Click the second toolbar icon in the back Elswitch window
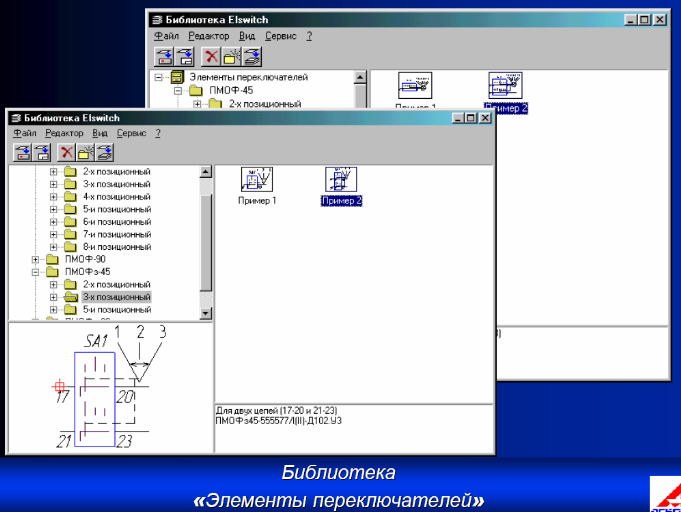Screen dimensions: 681x512 (x=185, y=56)
